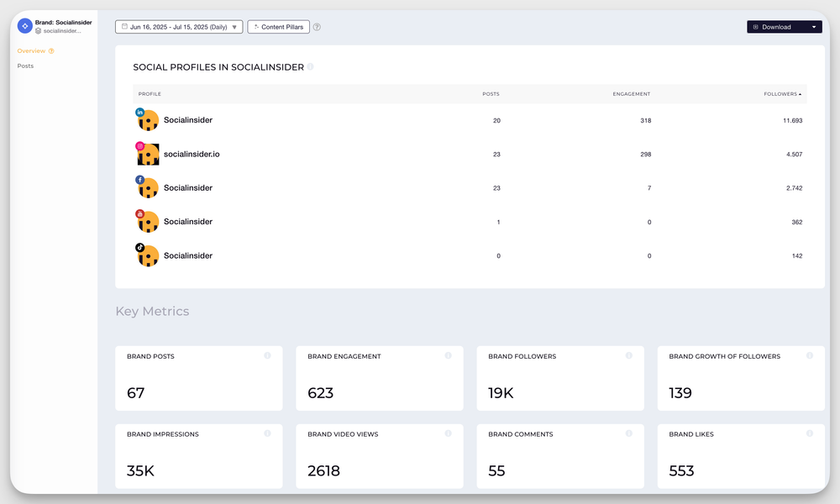Click the Instagram icon next to socialinsider.io
The image size is (840, 504).
(139, 146)
